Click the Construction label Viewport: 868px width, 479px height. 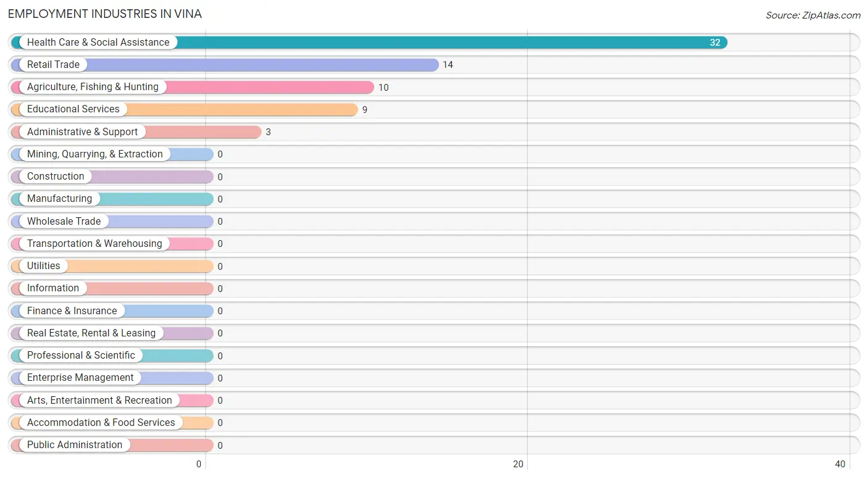pyautogui.click(x=56, y=176)
